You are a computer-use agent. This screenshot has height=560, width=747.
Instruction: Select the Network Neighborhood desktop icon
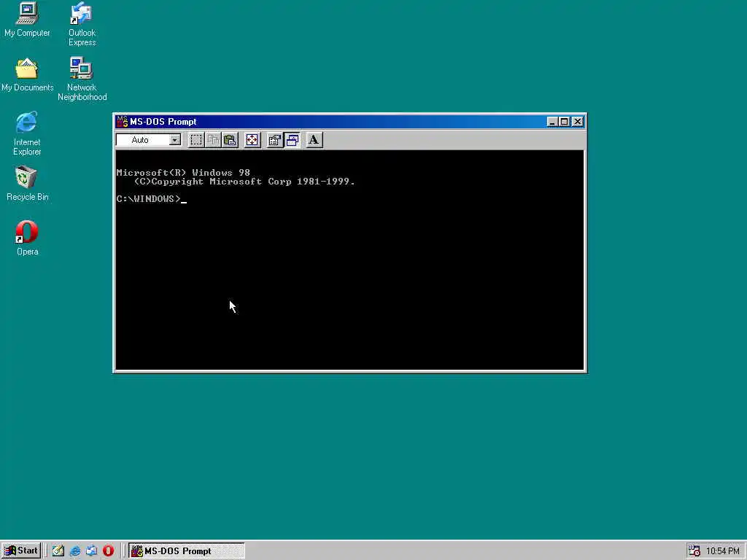(82, 79)
